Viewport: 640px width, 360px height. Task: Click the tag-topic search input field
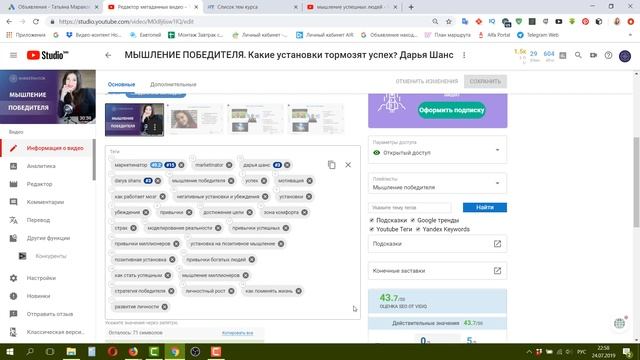[410, 207]
